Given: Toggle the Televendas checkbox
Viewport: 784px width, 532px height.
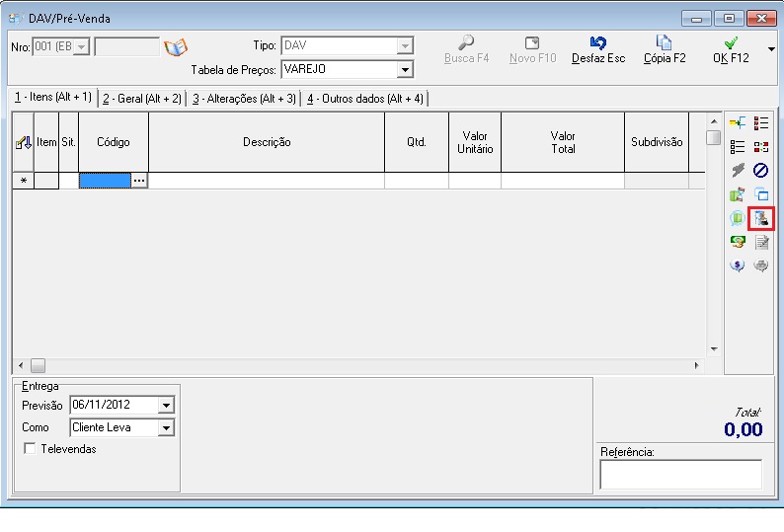Looking at the screenshot, I should pyautogui.click(x=30, y=448).
